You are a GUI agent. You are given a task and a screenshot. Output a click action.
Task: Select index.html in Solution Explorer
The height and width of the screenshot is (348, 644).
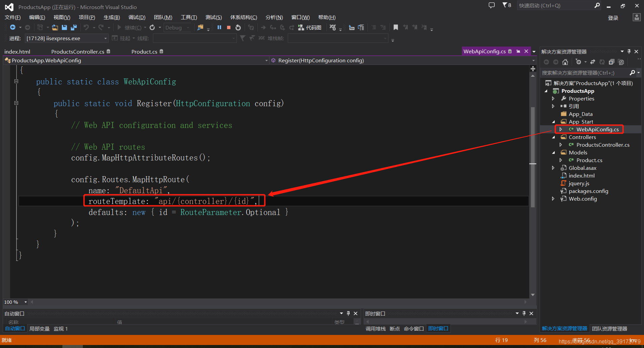[581, 176]
